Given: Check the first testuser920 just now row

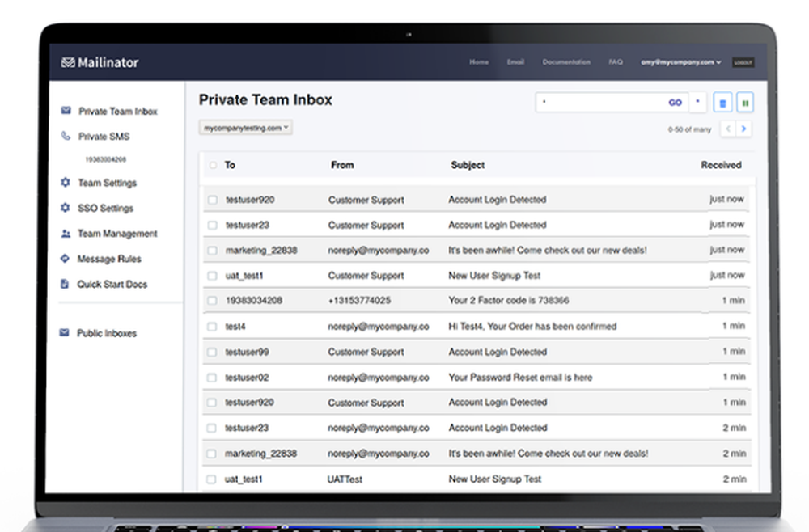Looking at the screenshot, I should [x=212, y=200].
